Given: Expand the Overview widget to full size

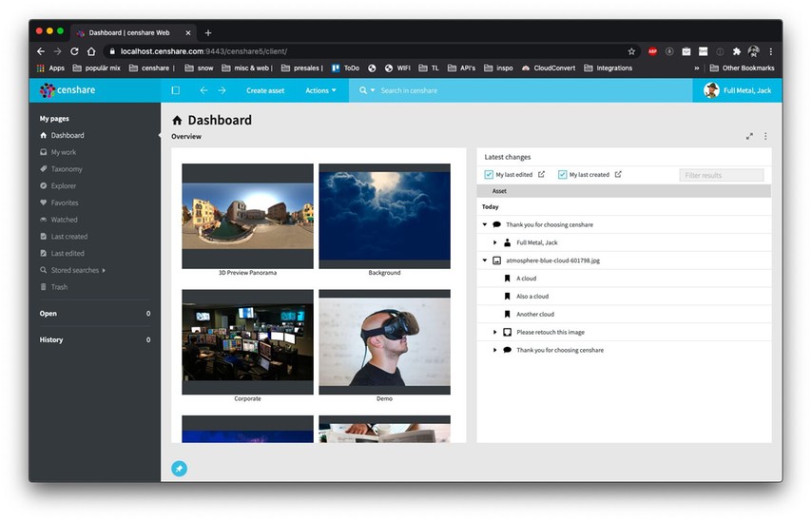Looking at the screenshot, I should click(749, 137).
